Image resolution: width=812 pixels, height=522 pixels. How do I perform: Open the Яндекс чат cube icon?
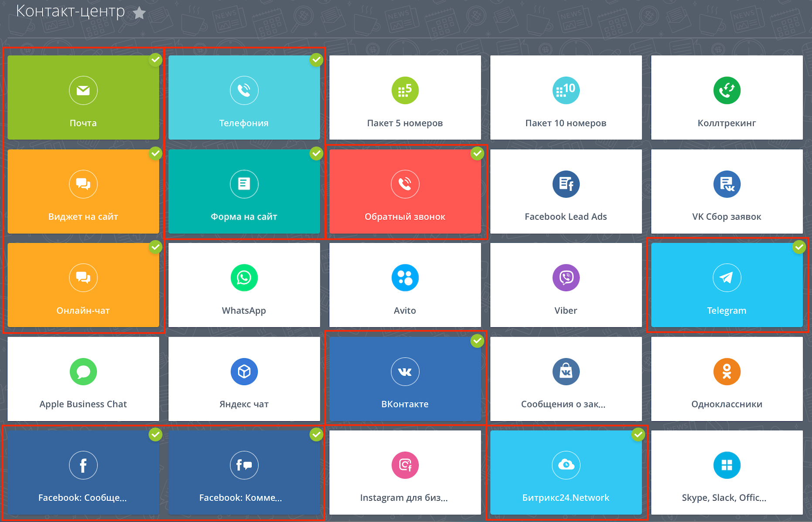pyautogui.click(x=244, y=371)
